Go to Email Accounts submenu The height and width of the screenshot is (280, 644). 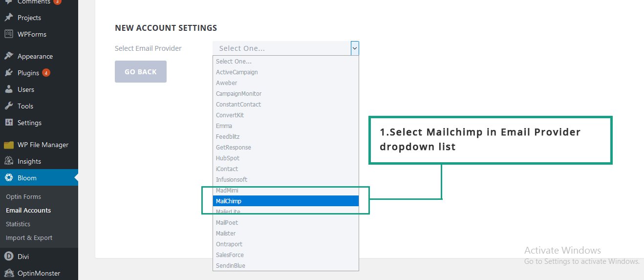[28, 210]
